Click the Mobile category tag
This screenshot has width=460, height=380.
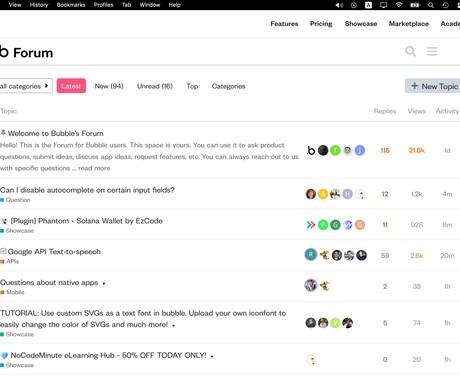(12, 292)
